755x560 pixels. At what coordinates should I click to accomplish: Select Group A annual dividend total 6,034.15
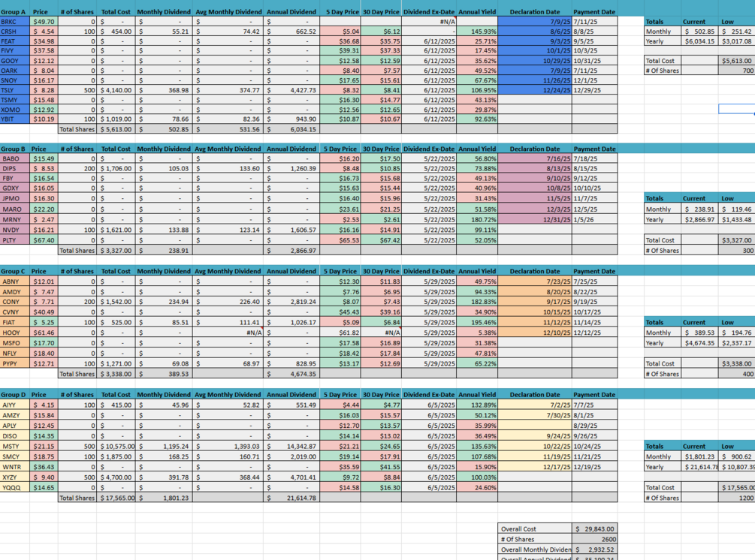pos(291,129)
